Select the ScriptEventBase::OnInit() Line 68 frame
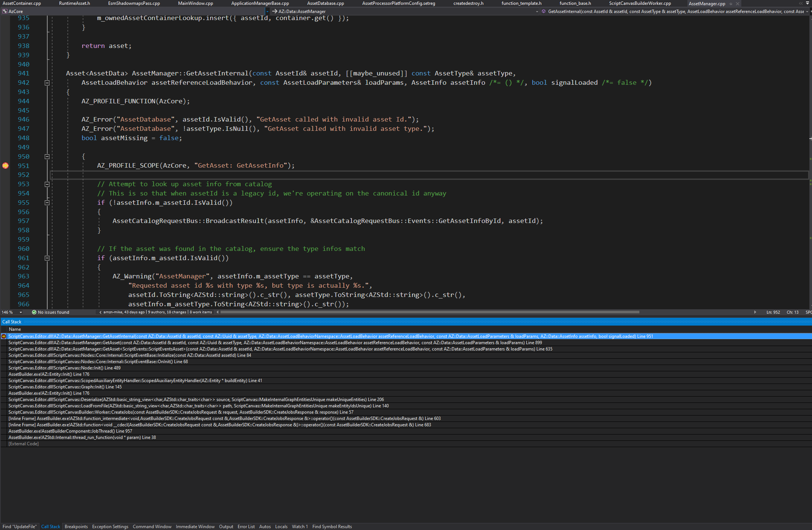Image resolution: width=812 pixels, height=530 pixels. point(406,362)
